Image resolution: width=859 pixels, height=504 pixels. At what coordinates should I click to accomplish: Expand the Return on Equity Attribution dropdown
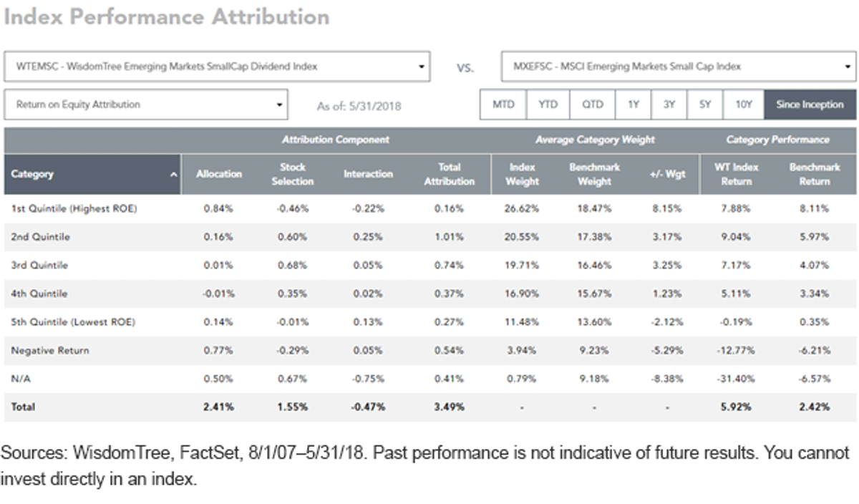coord(146,105)
